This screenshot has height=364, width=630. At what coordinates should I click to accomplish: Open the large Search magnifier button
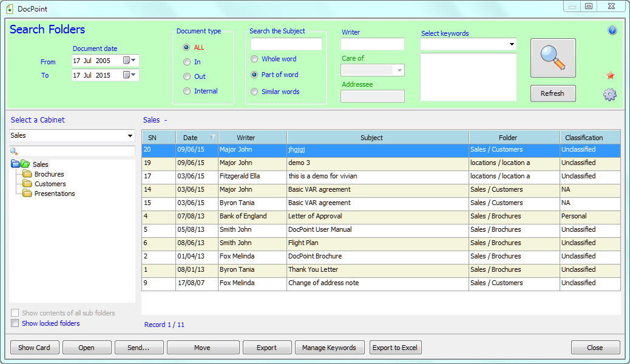553,58
